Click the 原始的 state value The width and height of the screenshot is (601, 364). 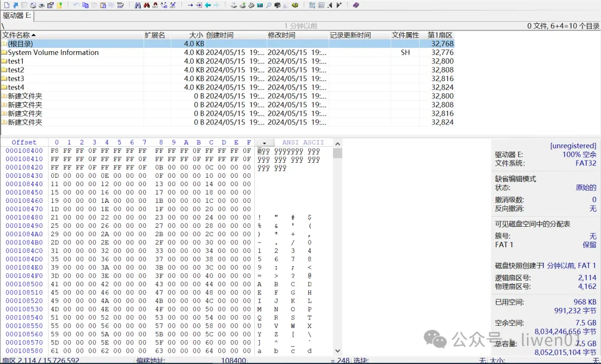click(585, 188)
